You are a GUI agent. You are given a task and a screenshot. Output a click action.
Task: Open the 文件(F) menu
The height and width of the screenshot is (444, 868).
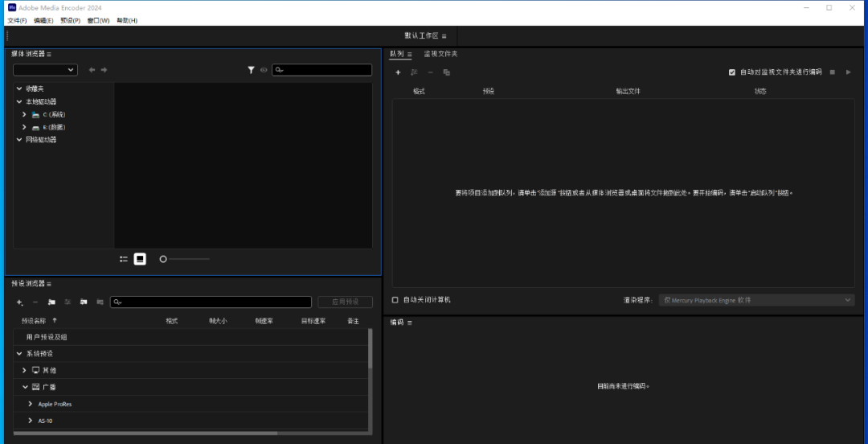(17, 20)
